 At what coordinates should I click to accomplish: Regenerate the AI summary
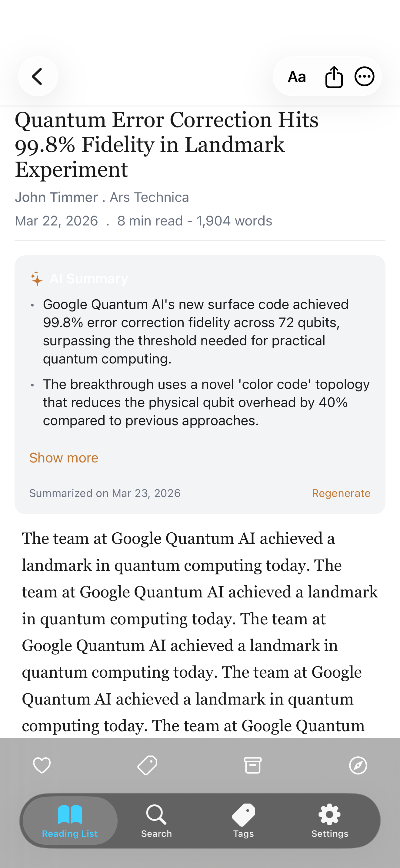tap(341, 493)
